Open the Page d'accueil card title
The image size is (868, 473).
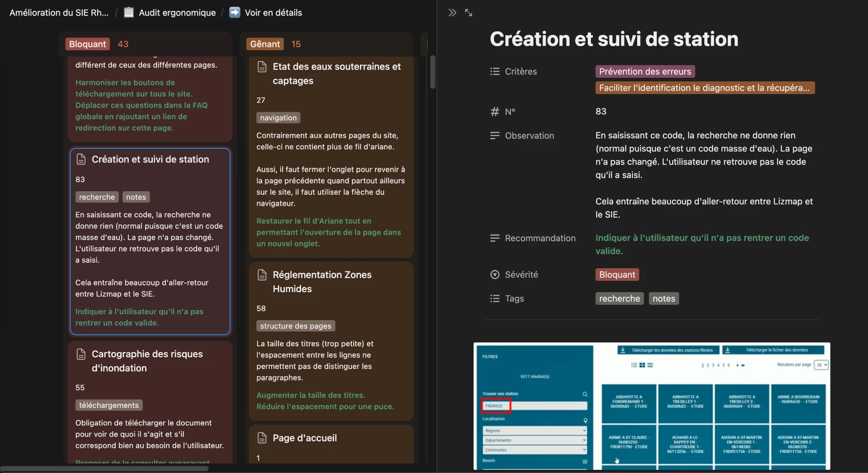pos(305,438)
